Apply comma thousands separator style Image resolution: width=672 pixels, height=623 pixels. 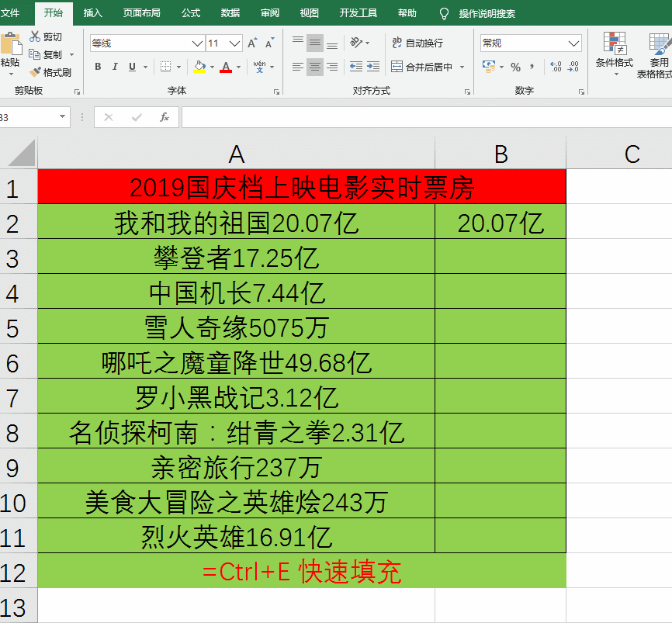[532, 67]
